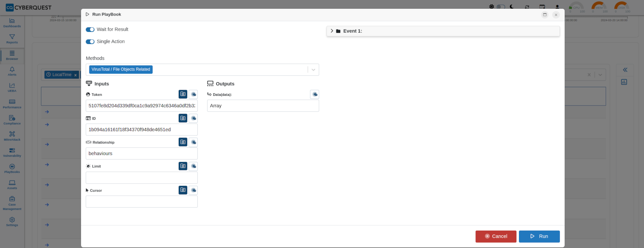The width and height of the screenshot is (644, 248).
Task: Expand the Event 1 folder
Action: pyautogui.click(x=332, y=31)
